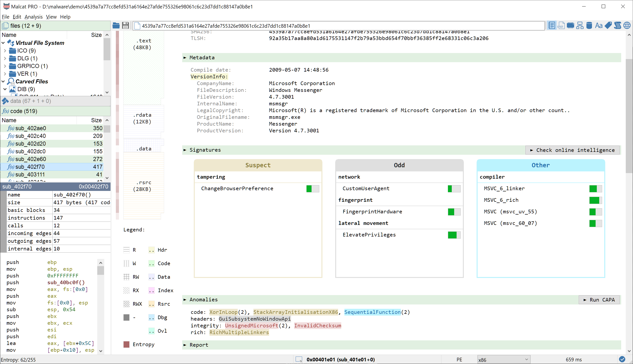Open the structure hierarchy view icon
Viewport: 633px width, 364px height.
coord(580,26)
